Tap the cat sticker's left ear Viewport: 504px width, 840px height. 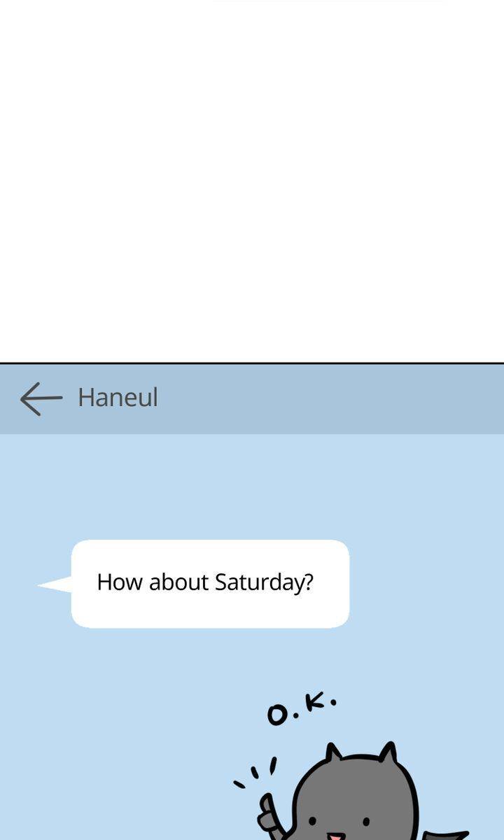point(333,752)
